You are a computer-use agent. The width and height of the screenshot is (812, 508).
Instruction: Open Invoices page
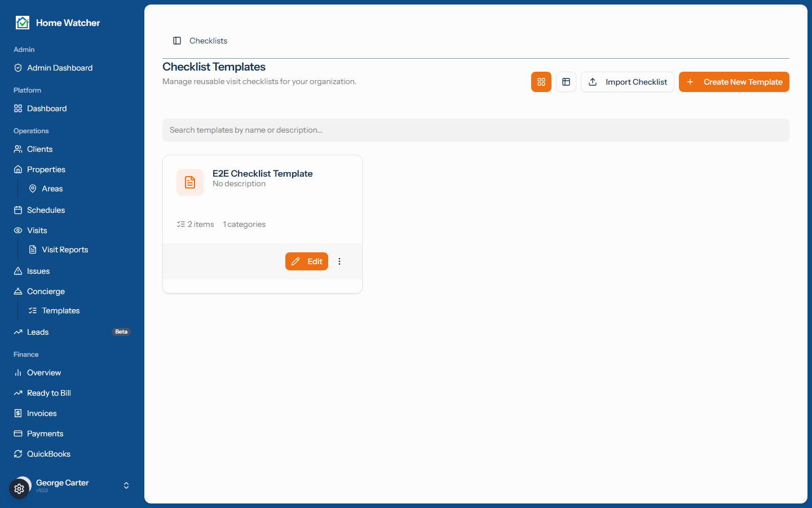(72, 413)
